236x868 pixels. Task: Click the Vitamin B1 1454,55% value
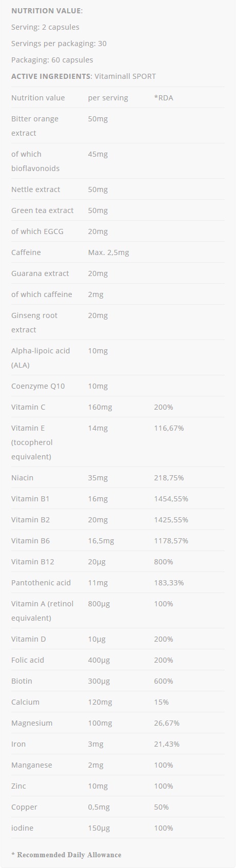(x=171, y=499)
